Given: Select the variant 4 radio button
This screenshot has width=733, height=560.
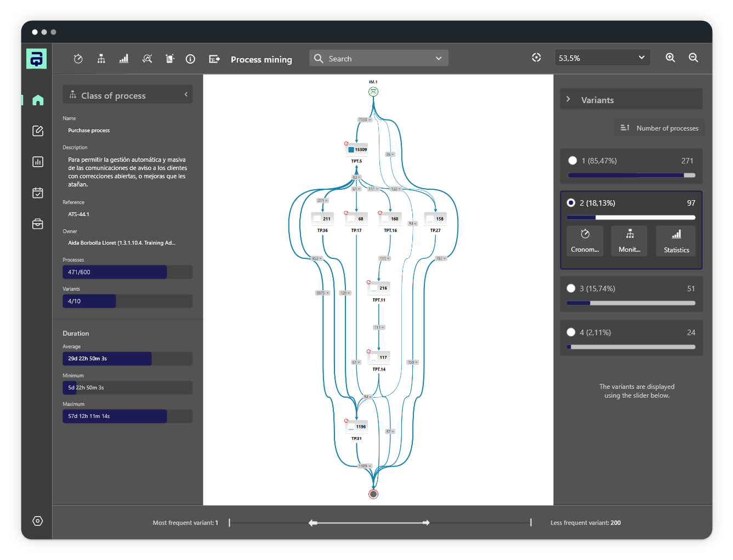Looking at the screenshot, I should click(x=570, y=332).
